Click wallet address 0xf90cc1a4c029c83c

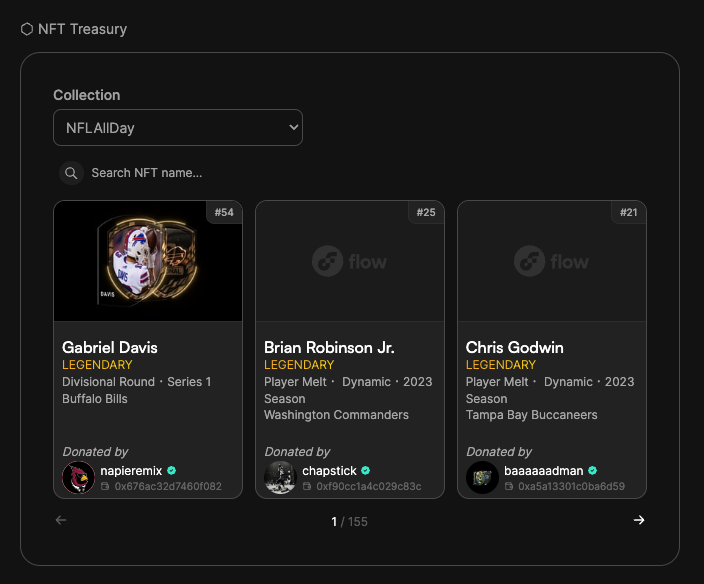[x=369, y=486]
